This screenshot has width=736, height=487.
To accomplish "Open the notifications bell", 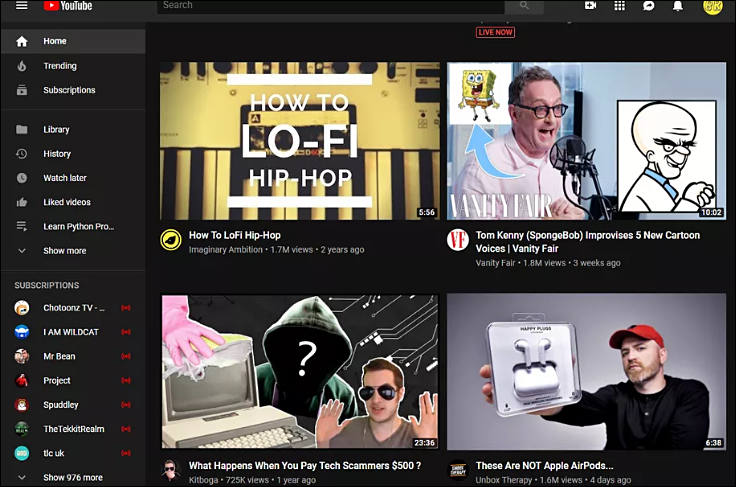I will (x=678, y=6).
